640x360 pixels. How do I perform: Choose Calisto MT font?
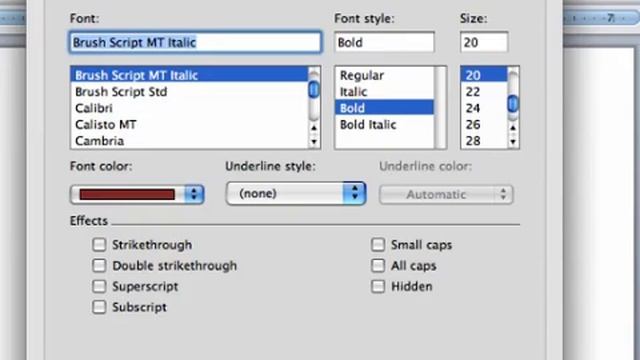pyautogui.click(x=189, y=124)
